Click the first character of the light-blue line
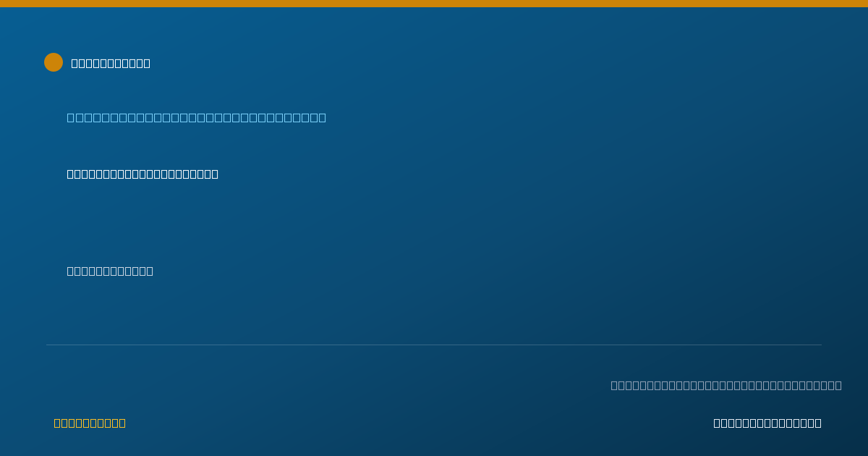The image size is (868, 456). coord(71,117)
